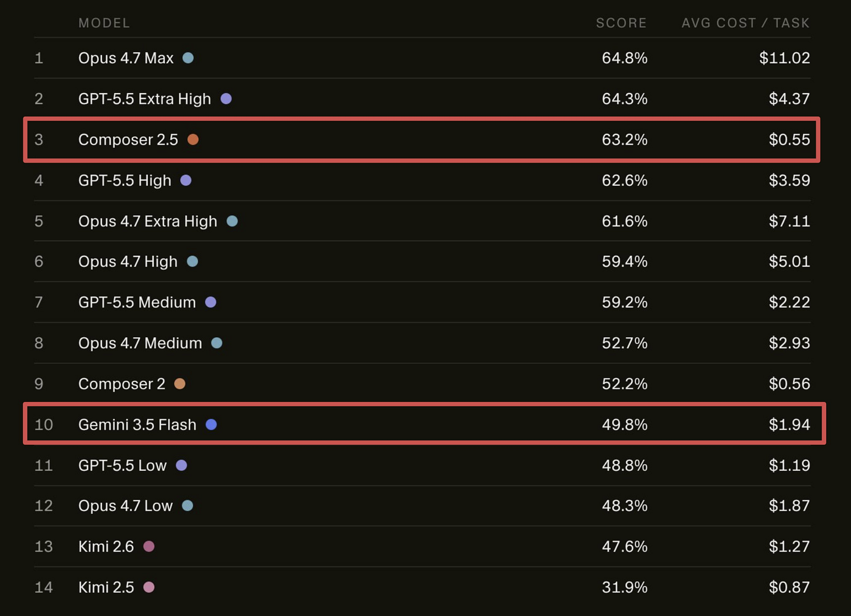The image size is (851, 616).
Task: Click the MODEL column header
Action: click(x=104, y=23)
